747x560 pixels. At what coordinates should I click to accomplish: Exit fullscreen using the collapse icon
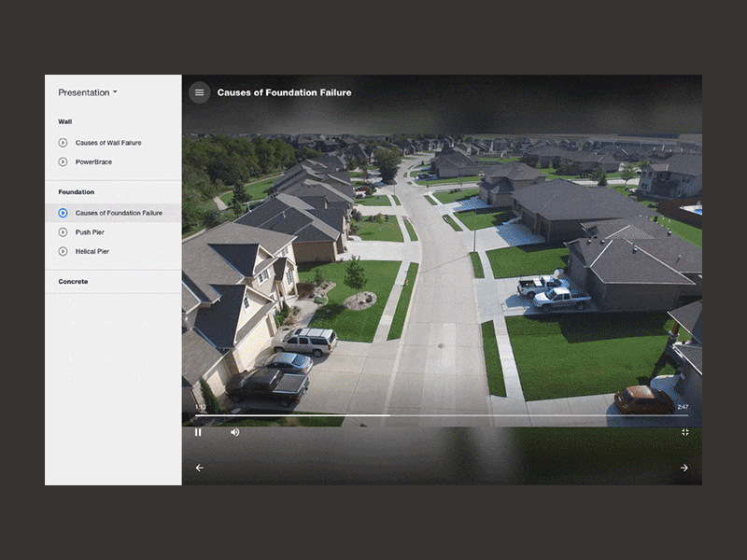click(685, 432)
